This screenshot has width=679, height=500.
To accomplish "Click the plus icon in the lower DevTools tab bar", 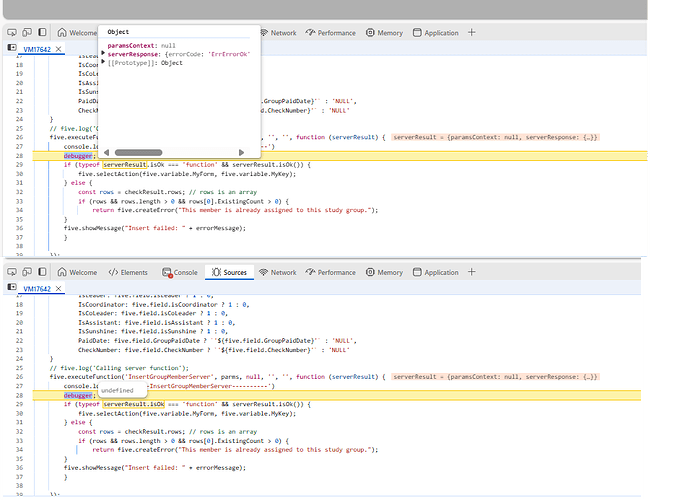I will tap(472, 272).
